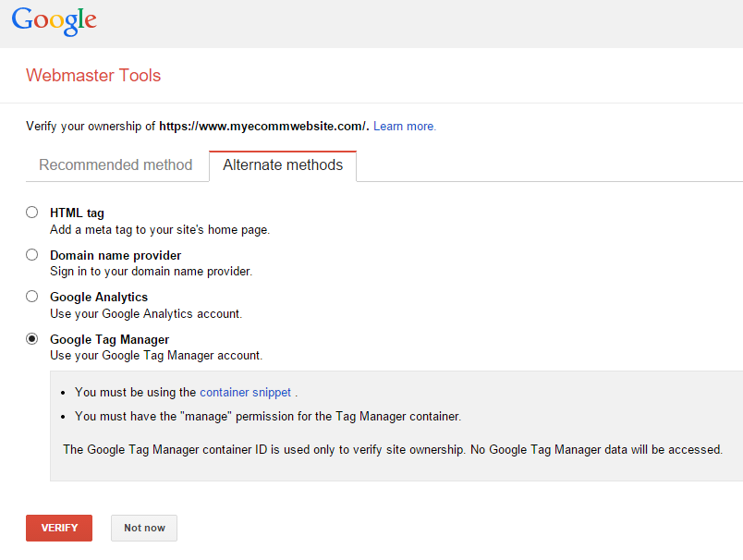Image resolution: width=743 pixels, height=560 pixels.
Task: Select the Alternate methods tab
Action: point(283,165)
